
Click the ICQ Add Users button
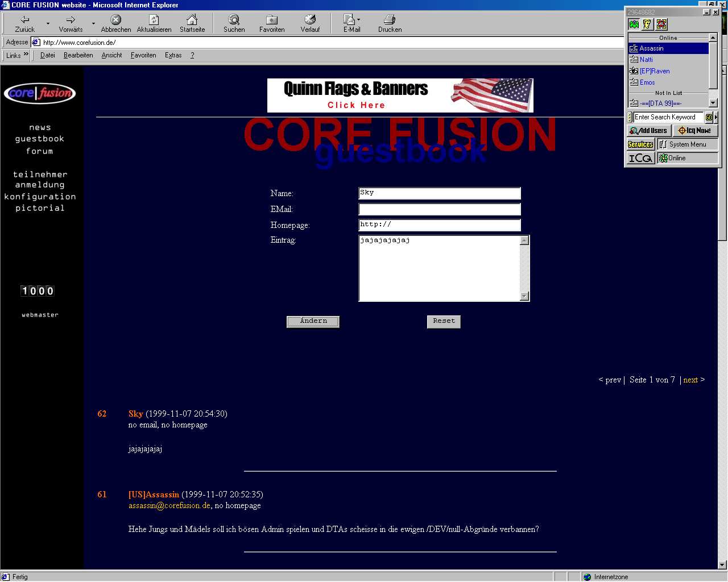tap(648, 131)
